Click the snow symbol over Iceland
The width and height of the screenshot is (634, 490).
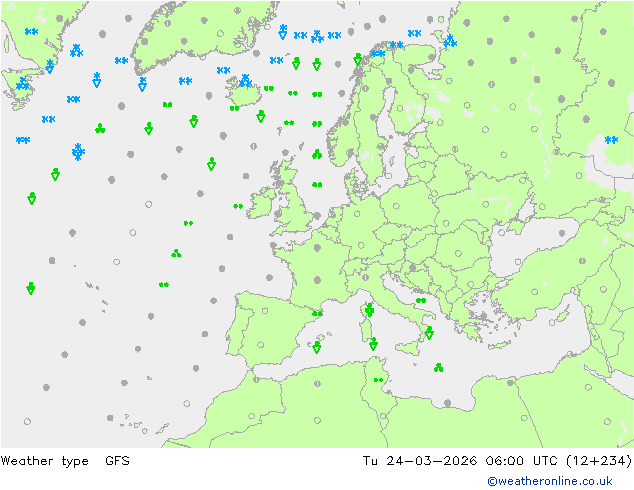point(245,80)
